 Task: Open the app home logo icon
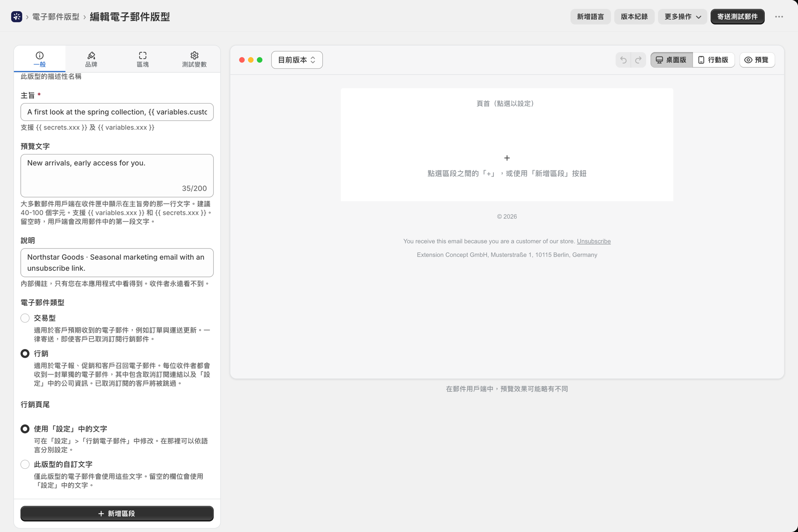point(17,17)
